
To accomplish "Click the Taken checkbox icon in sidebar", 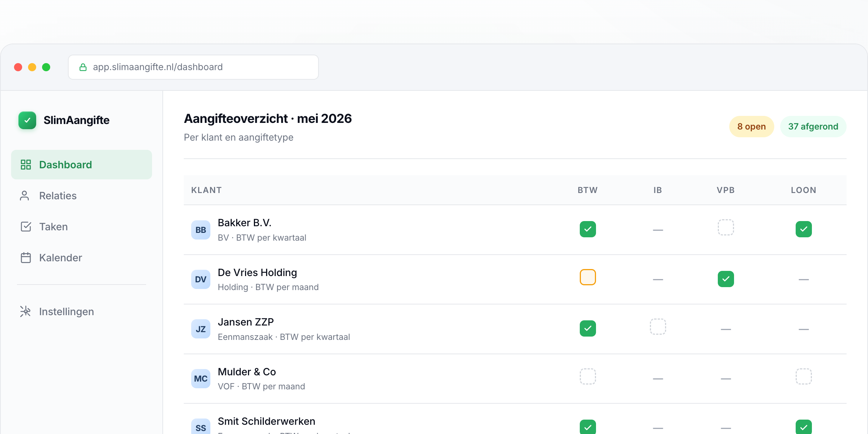I will click(26, 227).
